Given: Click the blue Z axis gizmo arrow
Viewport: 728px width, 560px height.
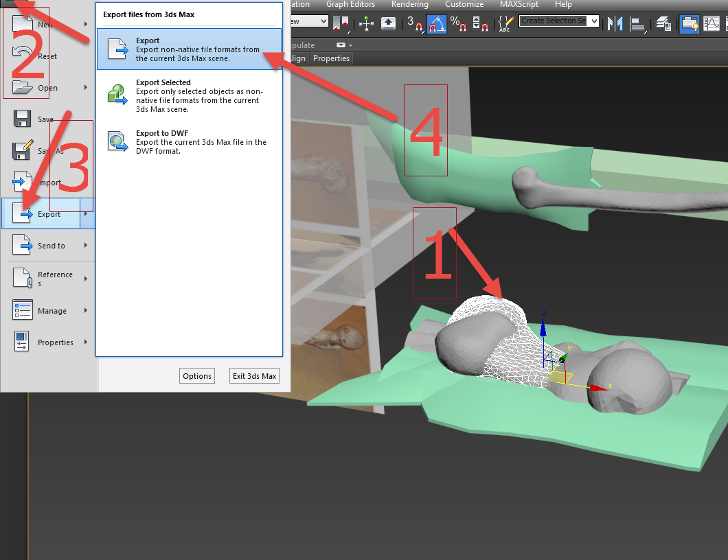Looking at the screenshot, I should pyautogui.click(x=543, y=327).
